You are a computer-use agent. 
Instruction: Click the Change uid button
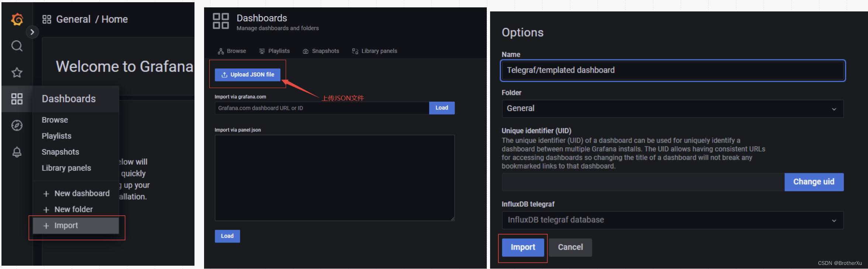814,182
